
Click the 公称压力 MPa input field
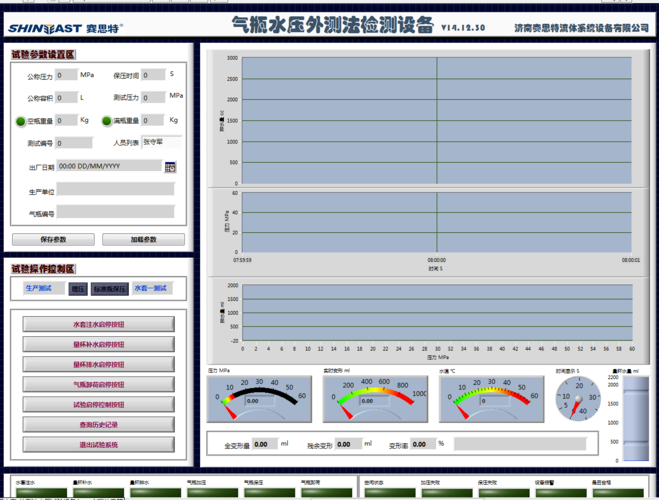66,75
